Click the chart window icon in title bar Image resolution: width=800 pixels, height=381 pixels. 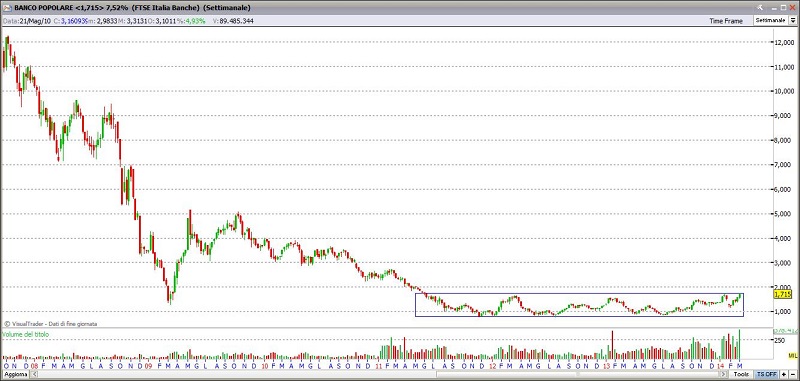coord(6,8)
